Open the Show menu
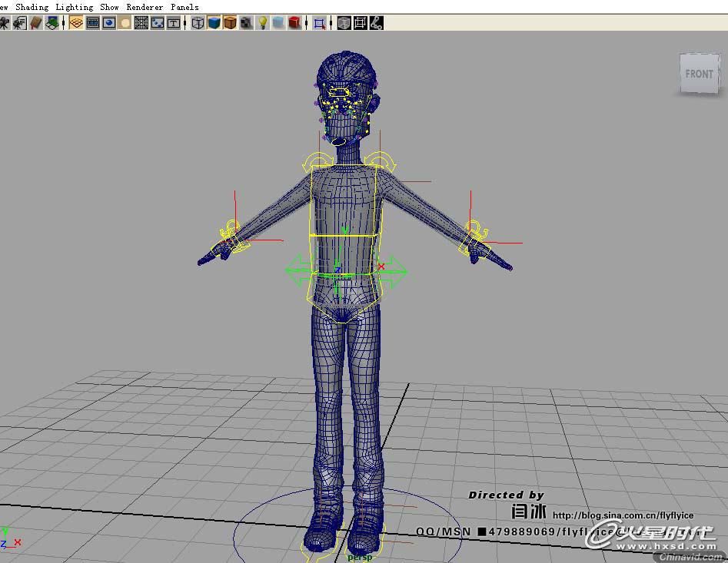Screen dimensions: 728x563 110,7
